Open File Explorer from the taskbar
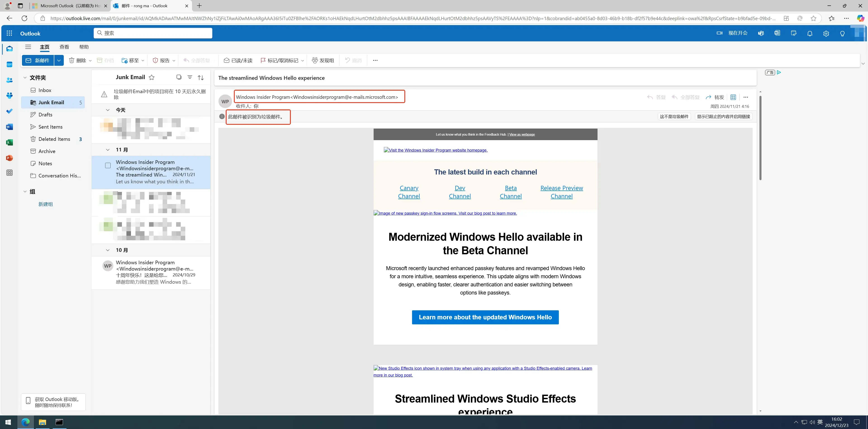This screenshot has width=868, height=429. click(x=43, y=422)
